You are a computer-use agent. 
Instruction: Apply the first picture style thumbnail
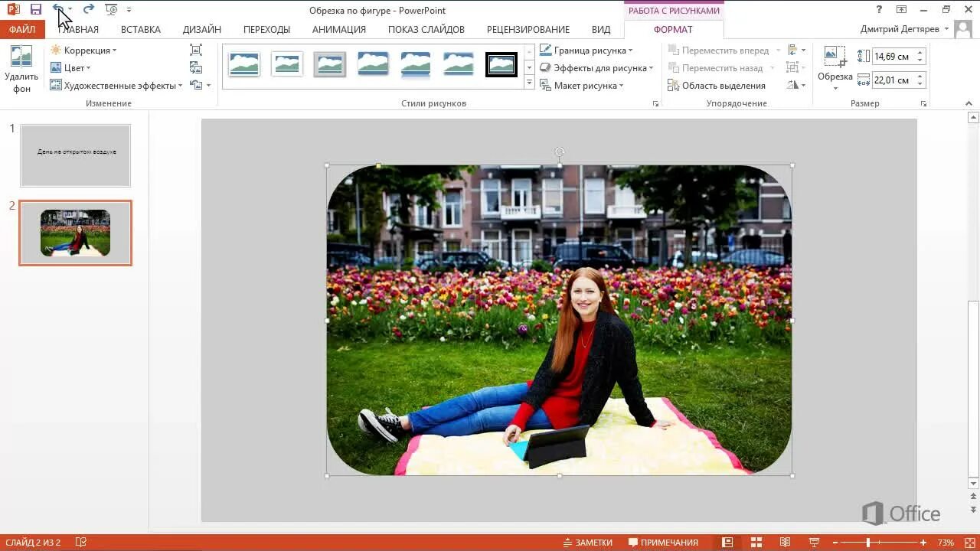[244, 64]
